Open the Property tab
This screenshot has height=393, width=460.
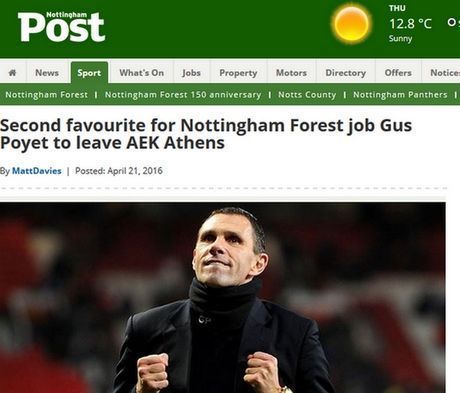click(x=238, y=72)
